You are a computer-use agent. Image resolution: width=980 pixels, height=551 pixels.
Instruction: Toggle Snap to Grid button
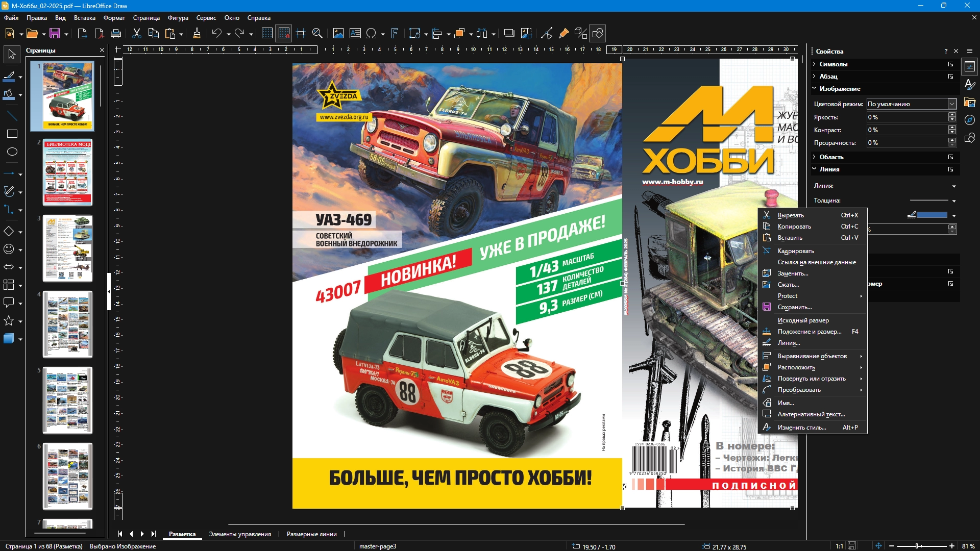284,34
